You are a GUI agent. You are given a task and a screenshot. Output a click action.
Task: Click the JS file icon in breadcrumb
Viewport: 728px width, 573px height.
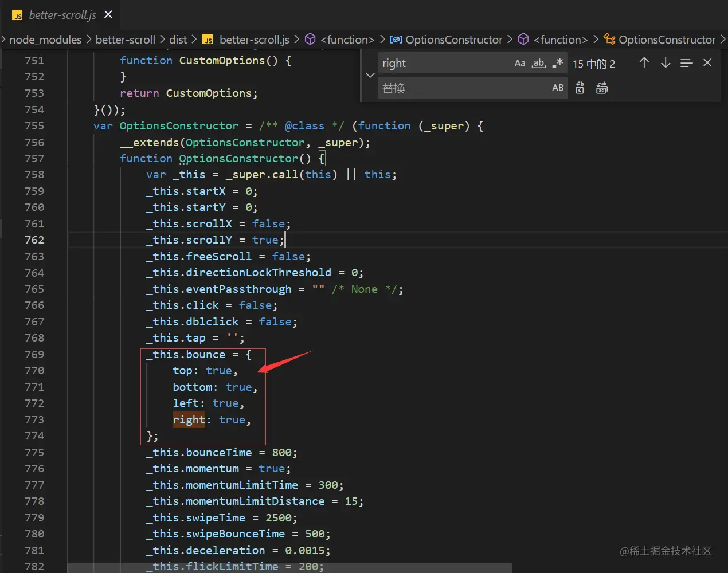coord(208,40)
